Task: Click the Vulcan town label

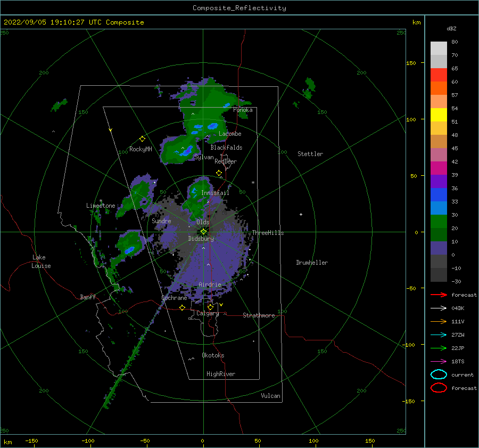Action: tap(271, 396)
